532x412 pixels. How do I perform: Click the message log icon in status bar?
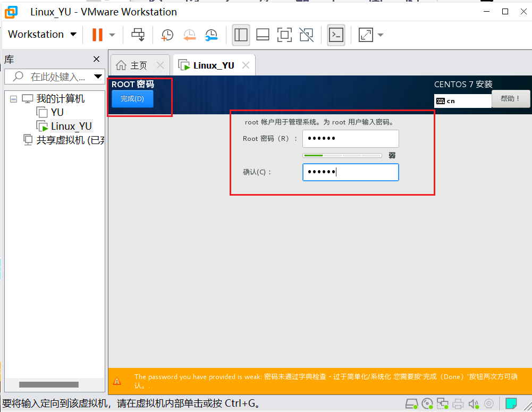pyautogui.click(x=511, y=403)
